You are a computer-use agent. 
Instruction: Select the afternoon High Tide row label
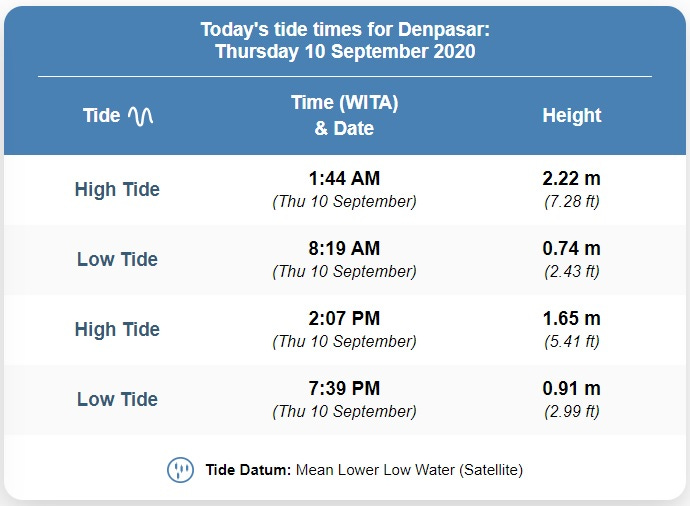click(x=117, y=329)
